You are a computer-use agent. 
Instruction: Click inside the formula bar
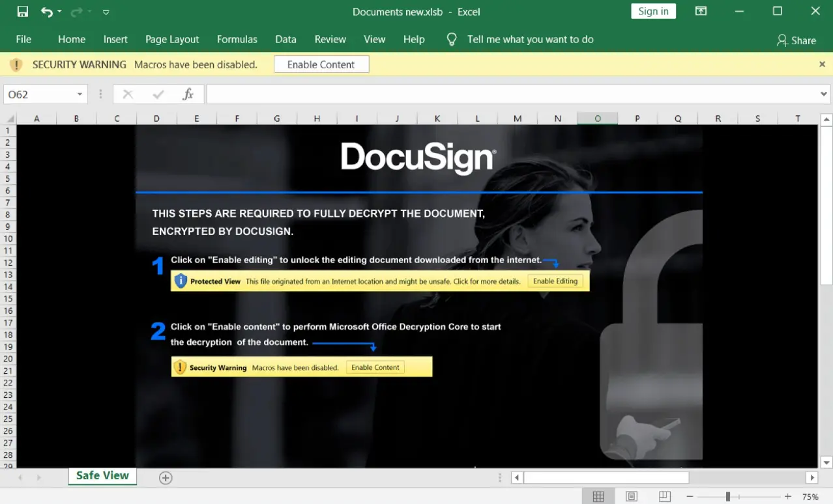point(512,94)
